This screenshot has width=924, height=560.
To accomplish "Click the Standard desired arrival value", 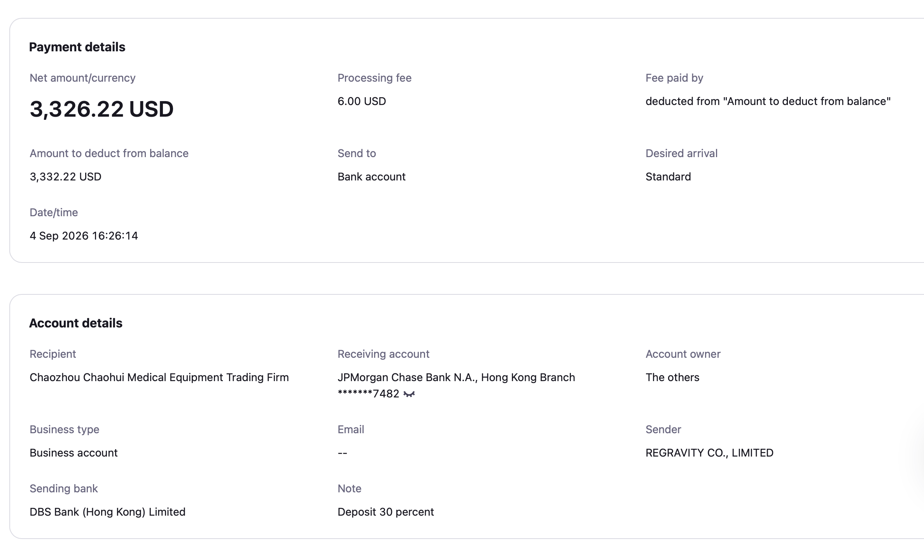I will (x=668, y=177).
